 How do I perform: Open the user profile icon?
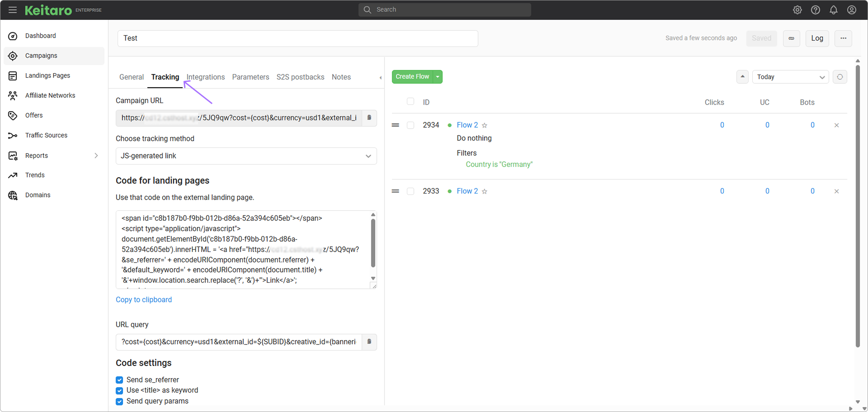click(852, 10)
